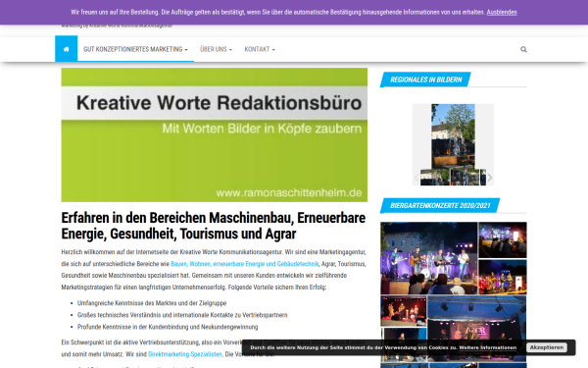Click the Erfahren in den Bereichen headline
Screen dimensions: 588x368
tap(214, 226)
